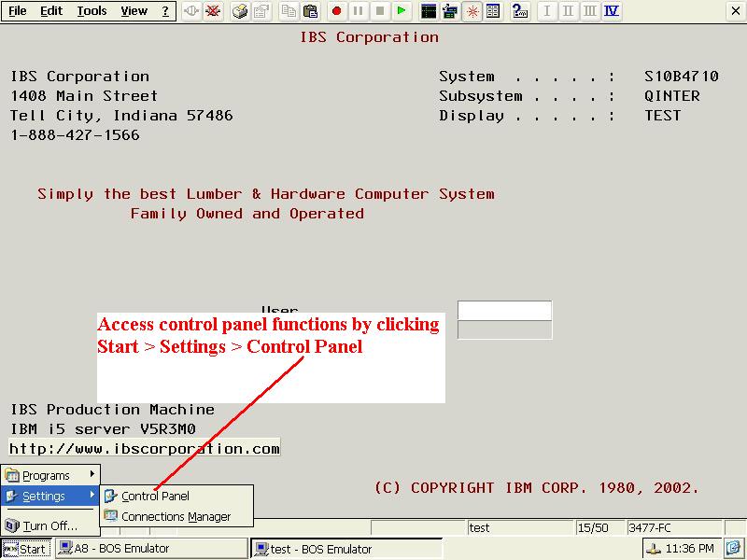Click the disconnect icon with red X

(213, 11)
